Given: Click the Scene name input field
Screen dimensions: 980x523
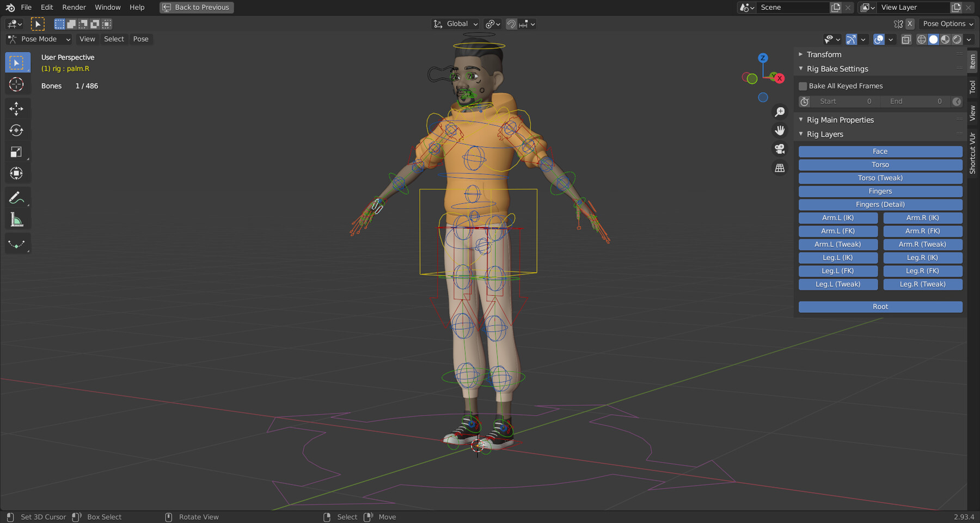Looking at the screenshot, I should point(792,7).
